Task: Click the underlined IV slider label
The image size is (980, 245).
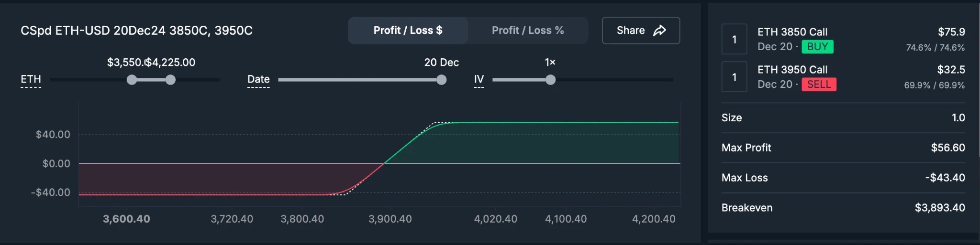Action: [479, 79]
